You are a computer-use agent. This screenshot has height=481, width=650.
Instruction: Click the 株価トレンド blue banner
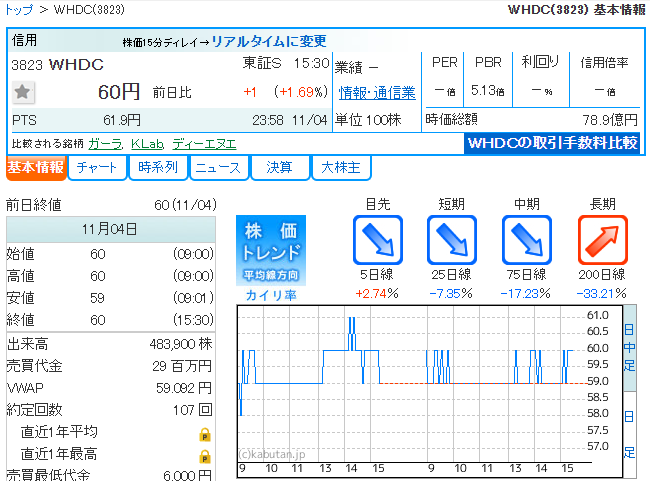point(271,250)
